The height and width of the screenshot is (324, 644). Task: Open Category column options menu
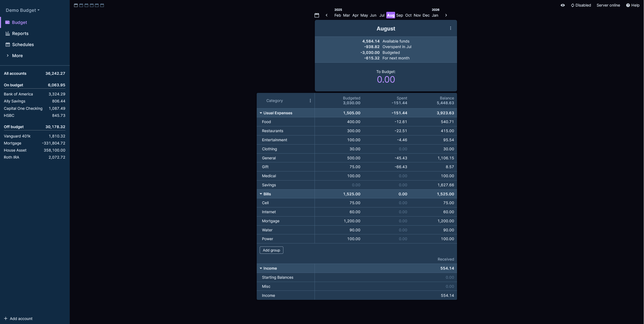(x=310, y=101)
